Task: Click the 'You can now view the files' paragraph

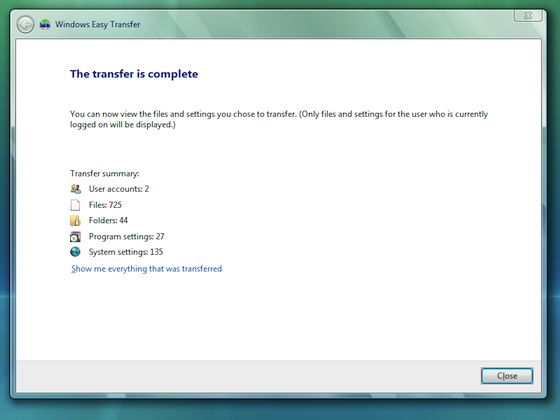Action: coord(279,119)
